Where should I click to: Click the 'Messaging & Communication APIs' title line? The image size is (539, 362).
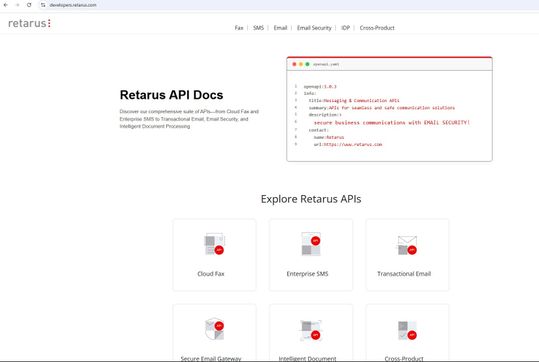click(354, 100)
